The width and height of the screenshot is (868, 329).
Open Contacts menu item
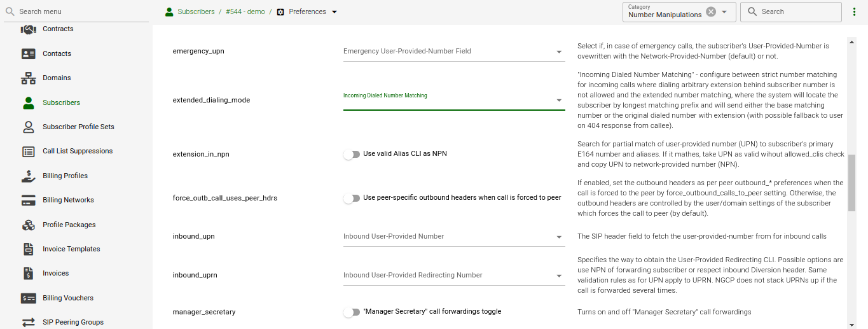pos(57,54)
